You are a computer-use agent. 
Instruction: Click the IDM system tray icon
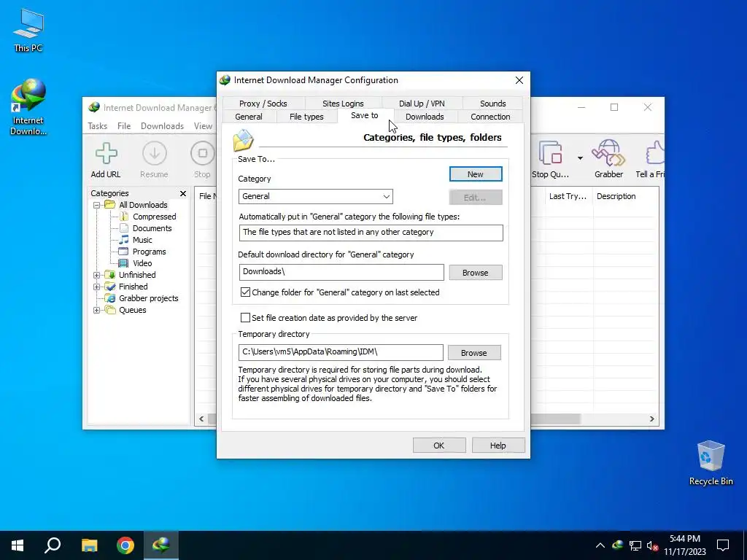(x=618, y=545)
